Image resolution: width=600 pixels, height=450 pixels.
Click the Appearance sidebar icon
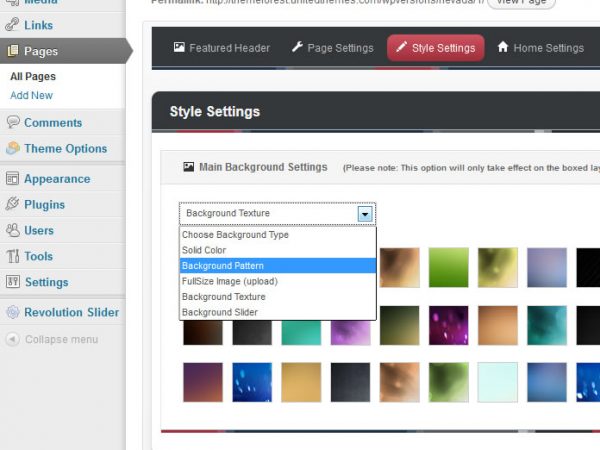pos(13,178)
